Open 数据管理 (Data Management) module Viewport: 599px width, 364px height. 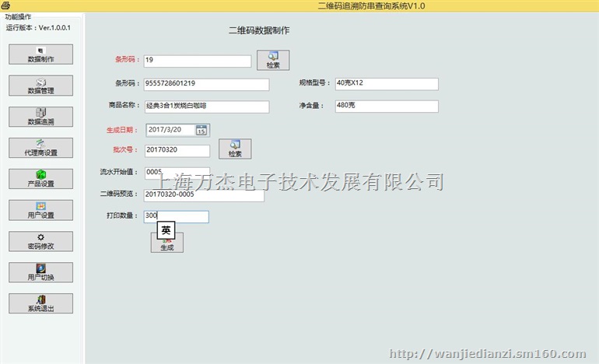pyautogui.click(x=40, y=86)
